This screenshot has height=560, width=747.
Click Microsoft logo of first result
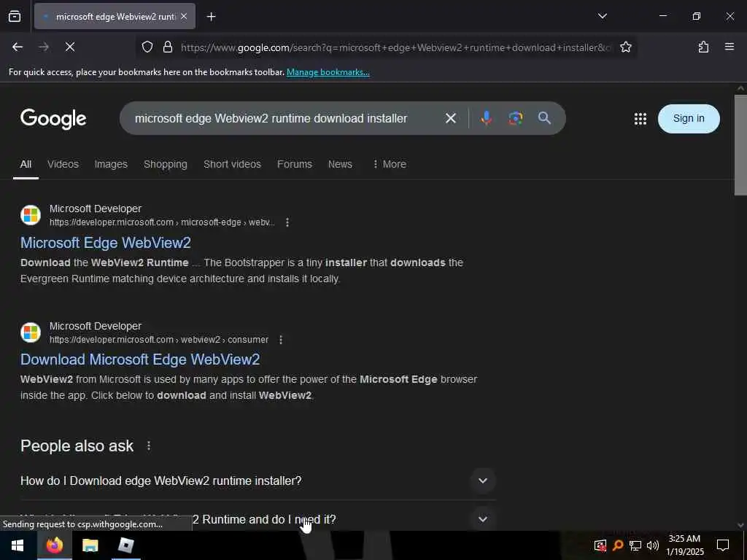[x=31, y=215]
